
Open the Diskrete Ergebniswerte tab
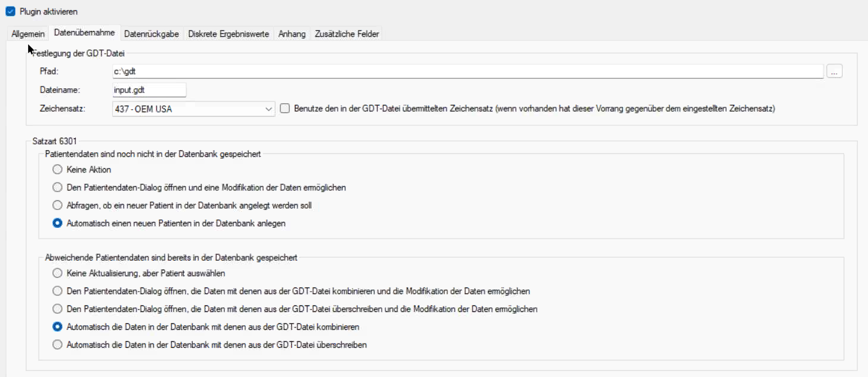coord(228,34)
